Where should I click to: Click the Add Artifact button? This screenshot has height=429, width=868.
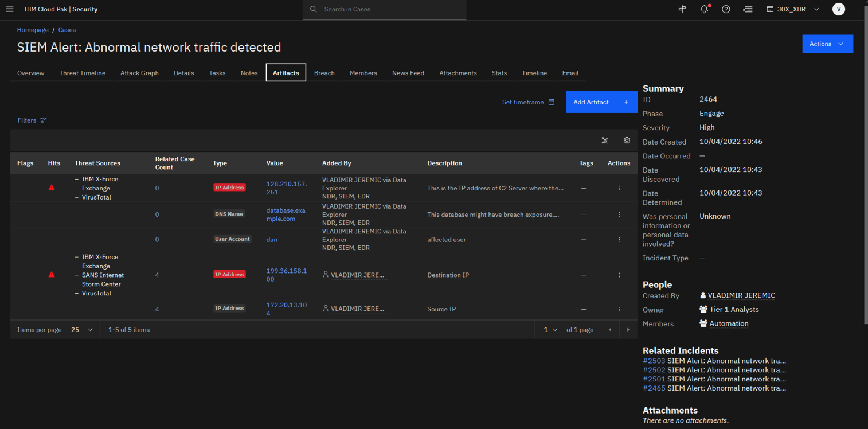tap(602, 102)
